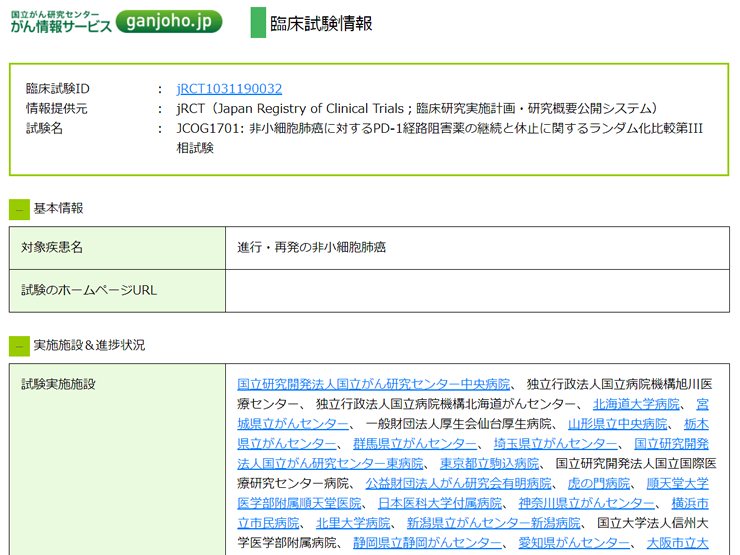Viewport: 740px width, 555px height.
Task: Open the 山形県立中央病院 link
Action: [618, 424]
